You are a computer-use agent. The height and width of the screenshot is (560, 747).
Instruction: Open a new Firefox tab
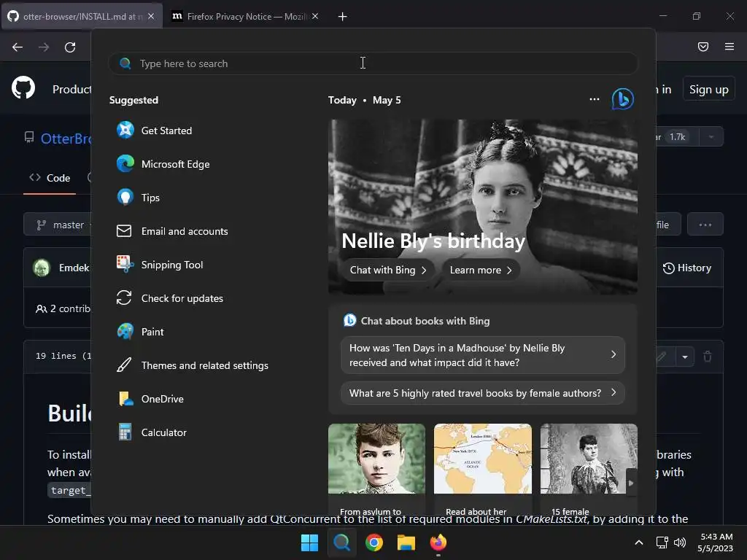coord(343,17)
